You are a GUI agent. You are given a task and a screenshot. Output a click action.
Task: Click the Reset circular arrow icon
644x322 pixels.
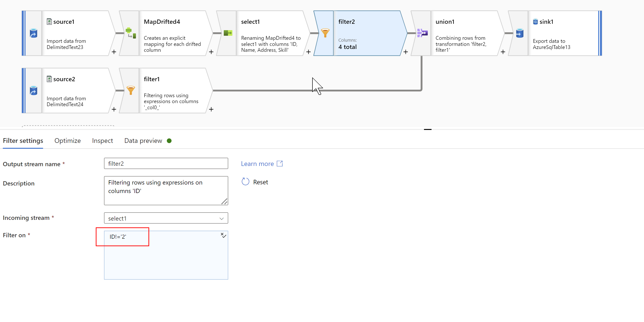245,182
